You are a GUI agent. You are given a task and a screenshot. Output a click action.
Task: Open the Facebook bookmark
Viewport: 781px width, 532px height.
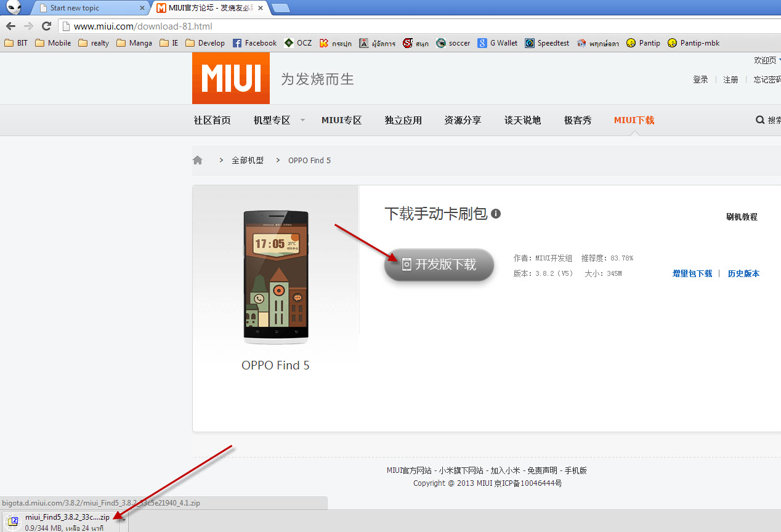click(x=254, y=43)
